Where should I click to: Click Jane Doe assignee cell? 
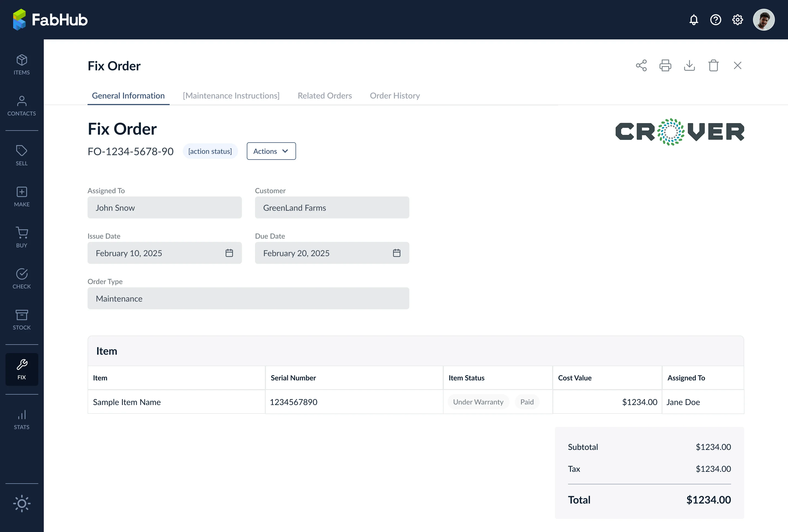pyautogui.click(x=703, y=402)
